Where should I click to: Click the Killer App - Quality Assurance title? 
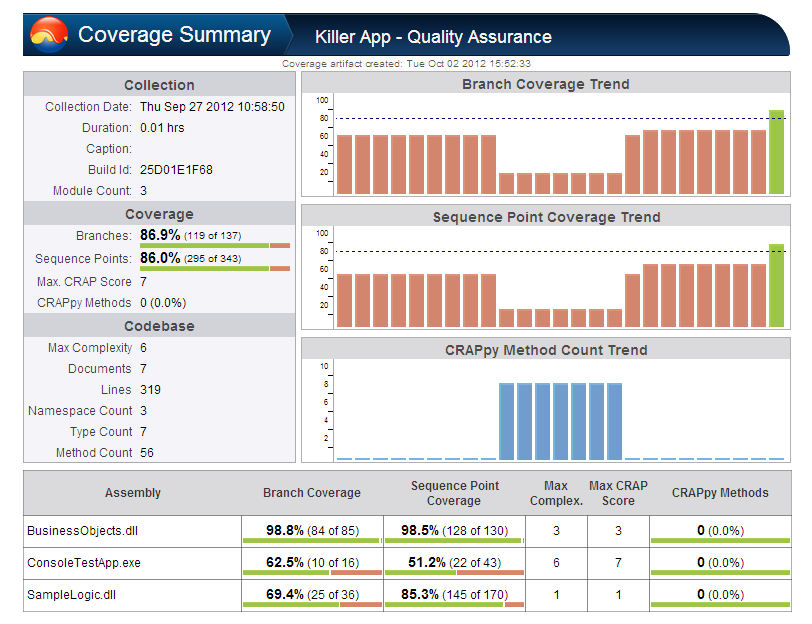pyautogui.click(x=433, y=37)
